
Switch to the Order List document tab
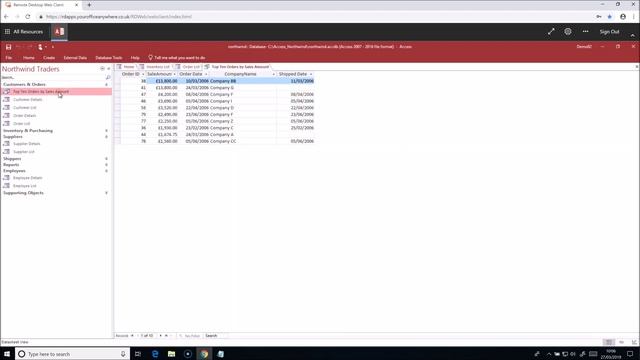click(188, 67)
